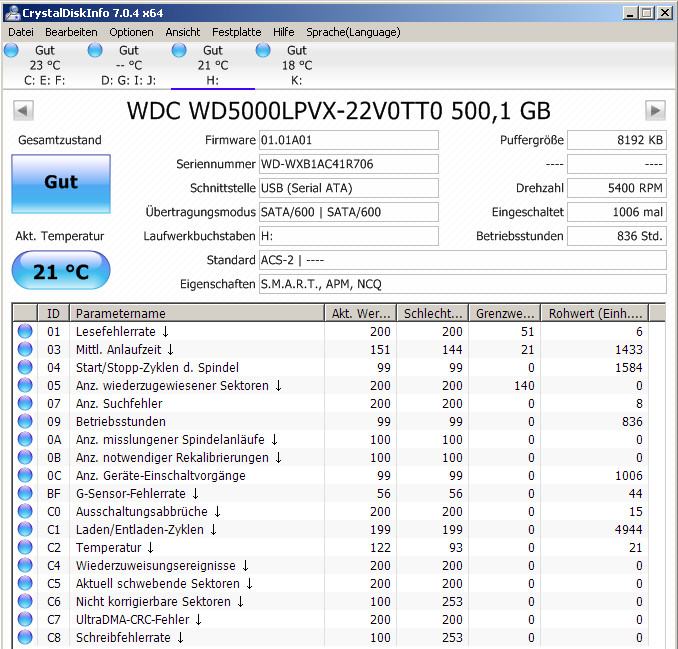
Task: Click the Eigenschaften field S.M.A.R.T., APM, NCQ
Action: point(463,284)
